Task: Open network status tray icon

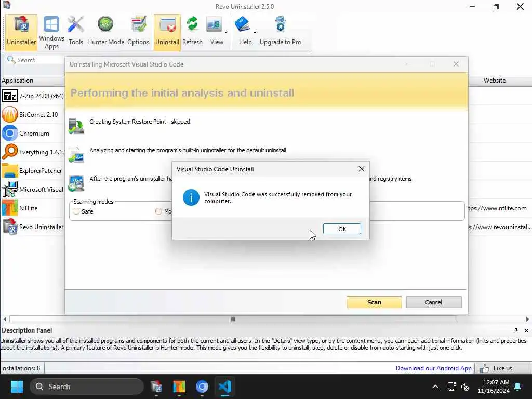Action: (x=451, y=387)
